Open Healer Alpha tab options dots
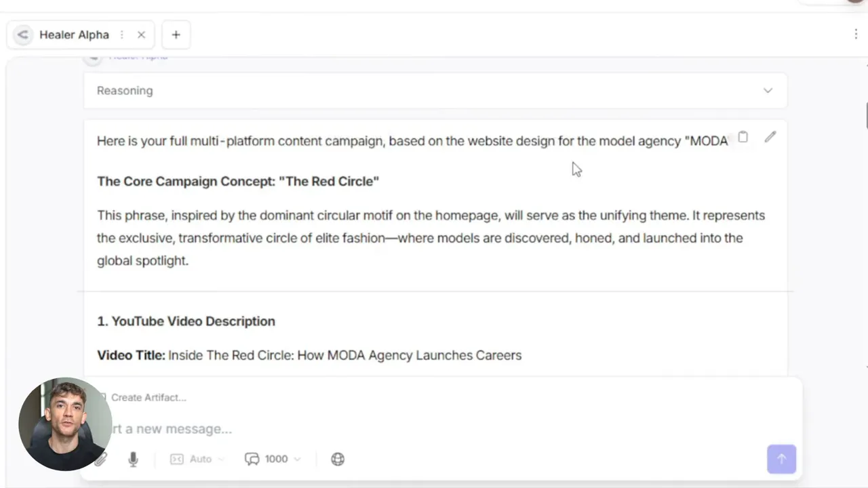Screen dimensions: 868x488 tap(122, 35)
